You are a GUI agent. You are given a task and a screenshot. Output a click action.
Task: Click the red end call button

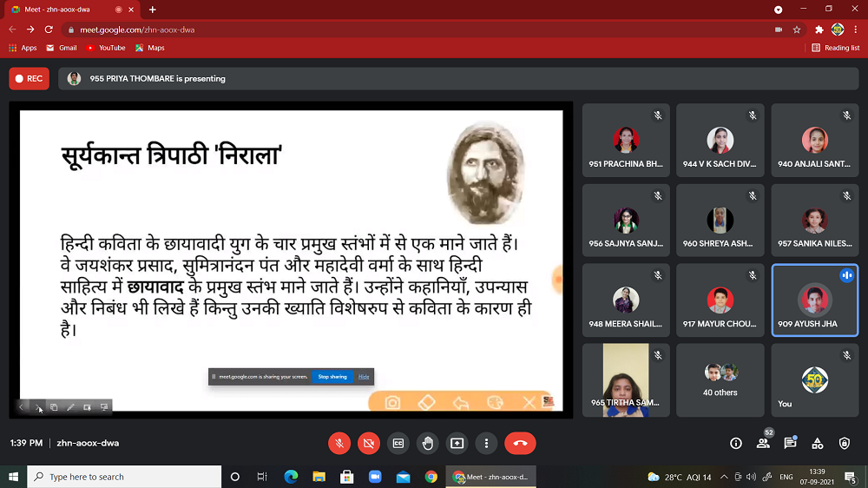pos(520,443)
